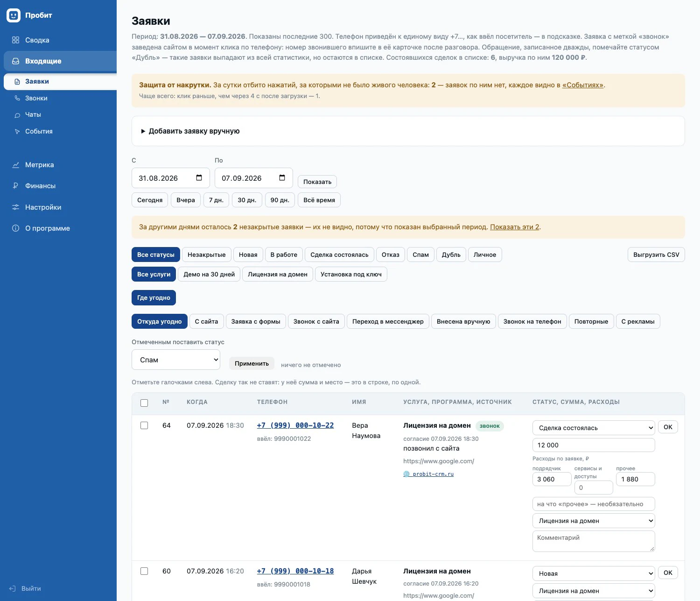Click OK button for request 64

pos(668,427)
